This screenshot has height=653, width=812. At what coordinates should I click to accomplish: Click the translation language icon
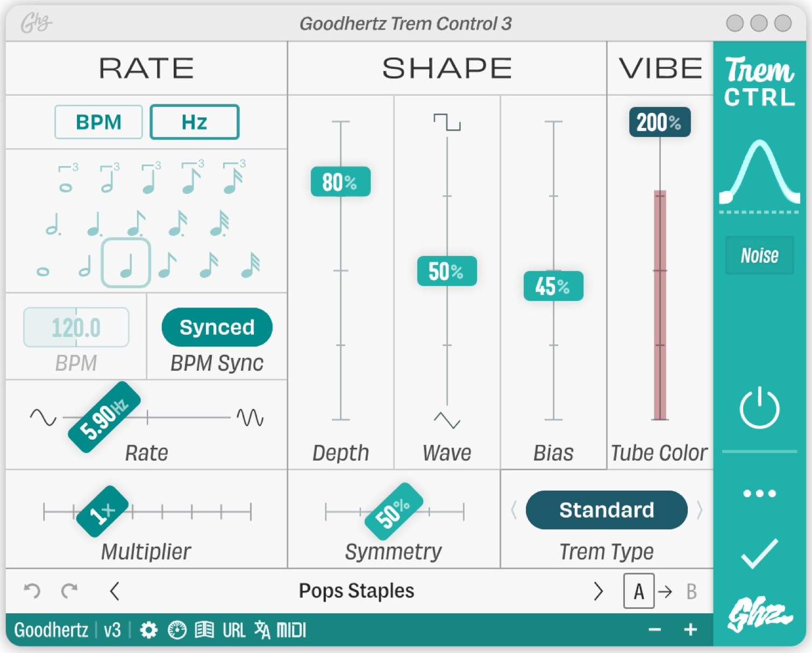(x=262, y=630)
